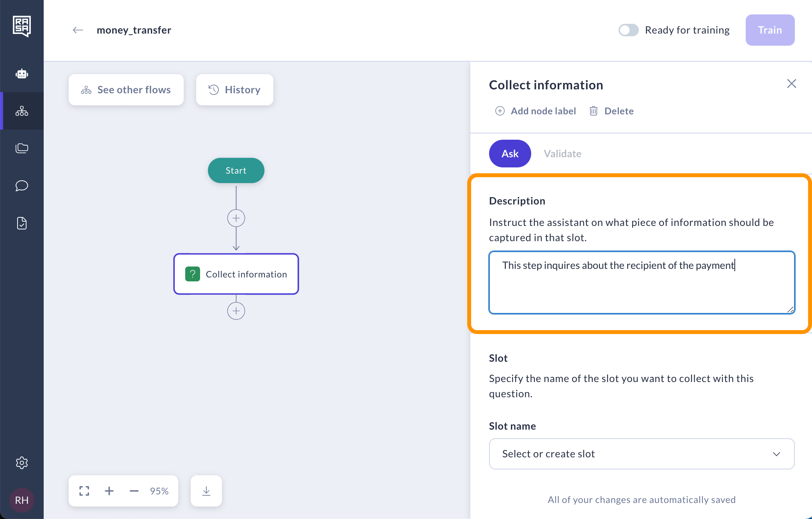Zoom out with the minus icon
812x519 pixels.
[134, 491]
